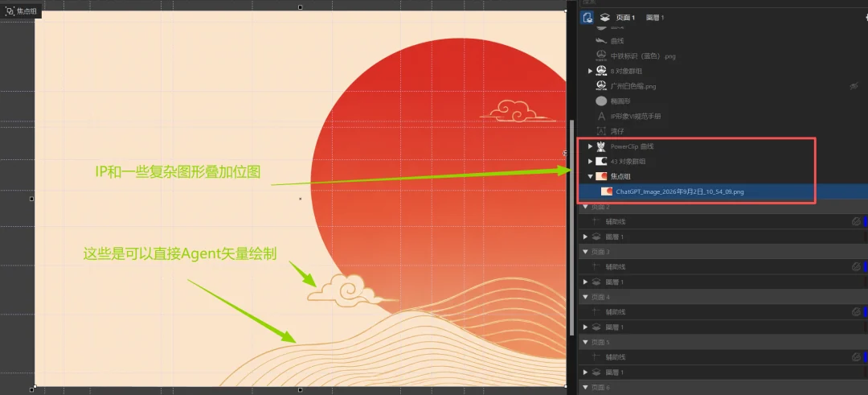The height and width of the screenshot is (395, 868).
Task: Click top-middle selection handle of the image
Action: (x=301, y=7)
